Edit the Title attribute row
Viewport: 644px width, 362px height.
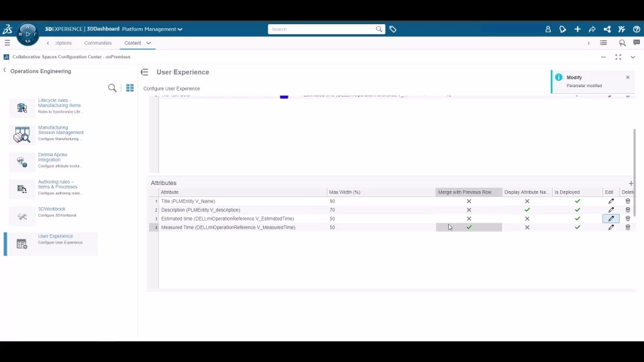tap(611, 201)
